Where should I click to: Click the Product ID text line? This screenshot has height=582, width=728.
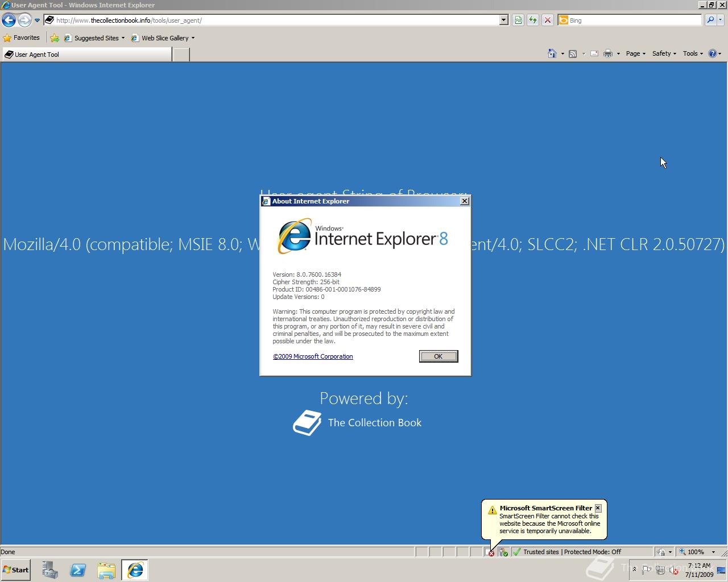pyautogui.click(x=326, y=289)
